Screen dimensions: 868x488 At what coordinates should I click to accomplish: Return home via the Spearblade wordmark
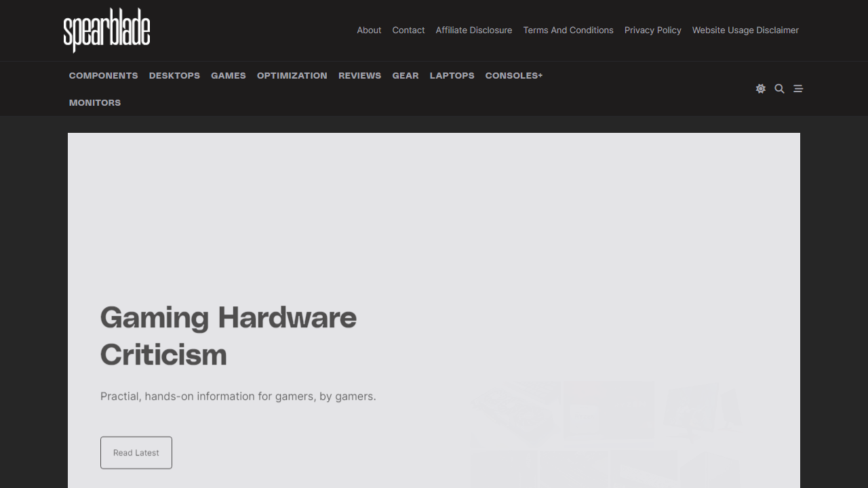(106, 30)
